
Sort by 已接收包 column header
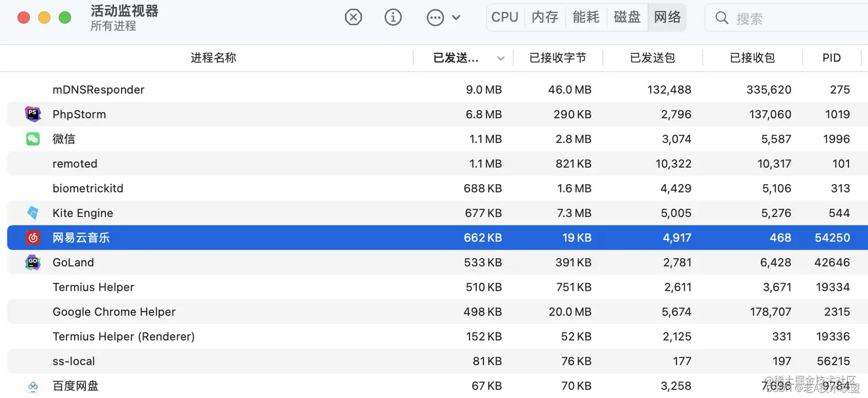[752, 58]
